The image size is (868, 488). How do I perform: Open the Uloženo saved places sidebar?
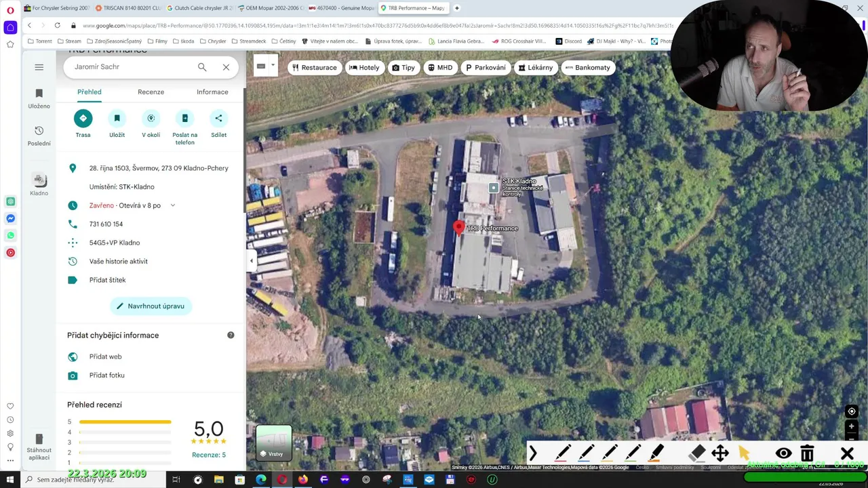click(39, 98)
